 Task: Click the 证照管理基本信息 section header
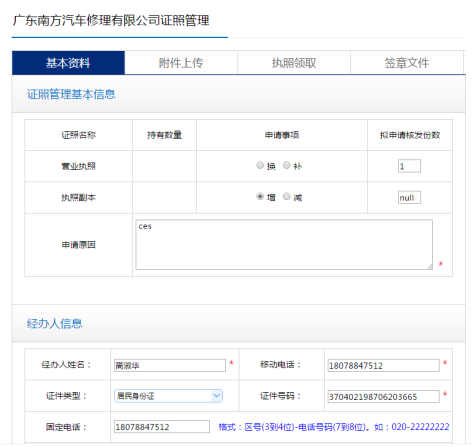71,94
